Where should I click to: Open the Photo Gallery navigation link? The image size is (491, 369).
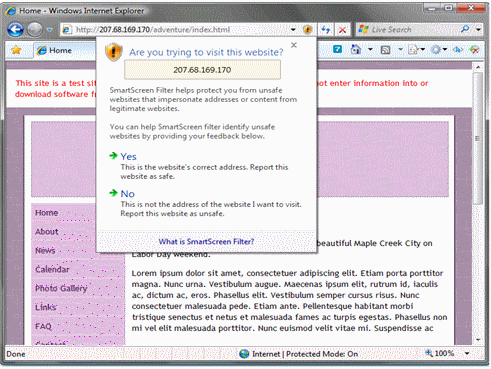61,288
